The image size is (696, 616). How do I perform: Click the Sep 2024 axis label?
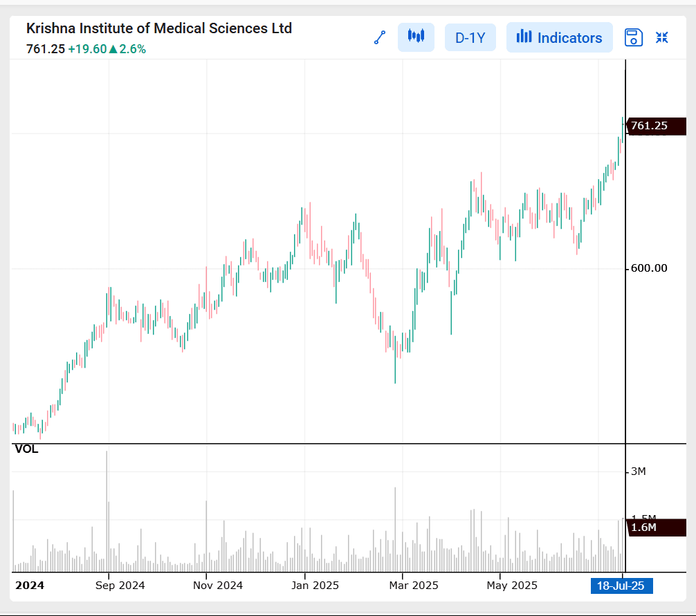pyautogui.click(x=120, y=586)
